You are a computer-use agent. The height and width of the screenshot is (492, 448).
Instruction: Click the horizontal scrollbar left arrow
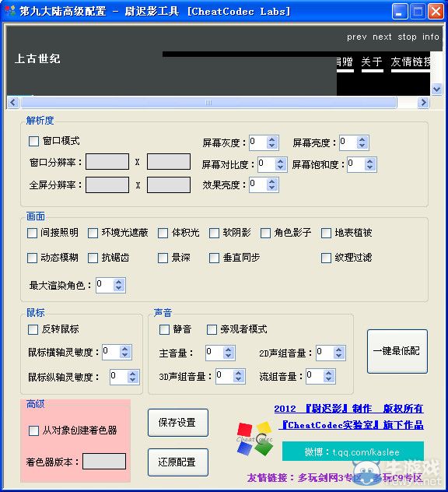point(13,102)
